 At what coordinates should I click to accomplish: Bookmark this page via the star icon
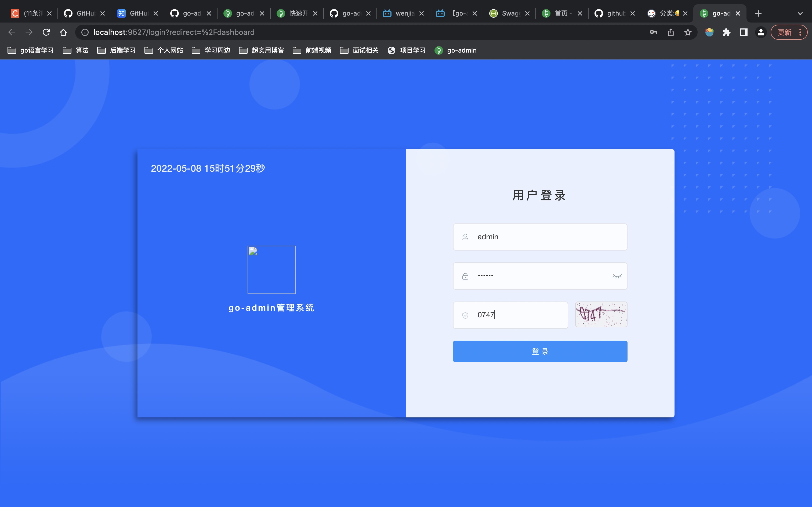coord(687,32)
